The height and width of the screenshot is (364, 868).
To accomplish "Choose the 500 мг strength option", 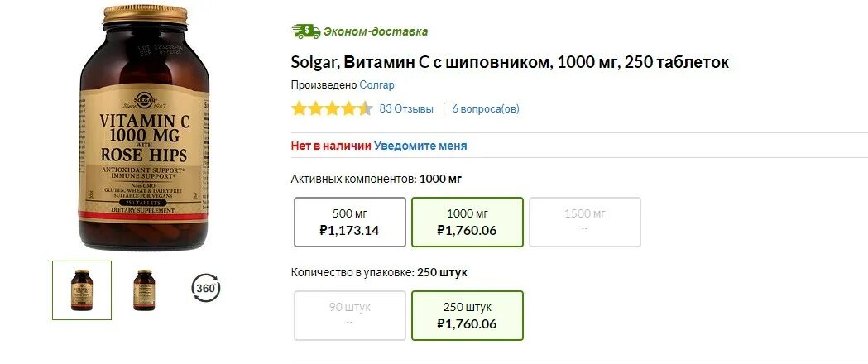I will pyautogui.click(x=349, y=222).
